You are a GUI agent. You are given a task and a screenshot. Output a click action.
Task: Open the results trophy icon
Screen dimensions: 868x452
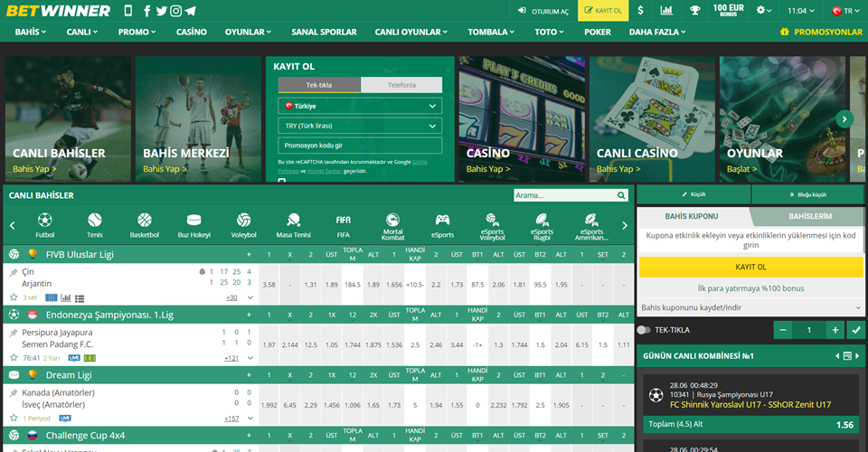click(x=694, y=11)
